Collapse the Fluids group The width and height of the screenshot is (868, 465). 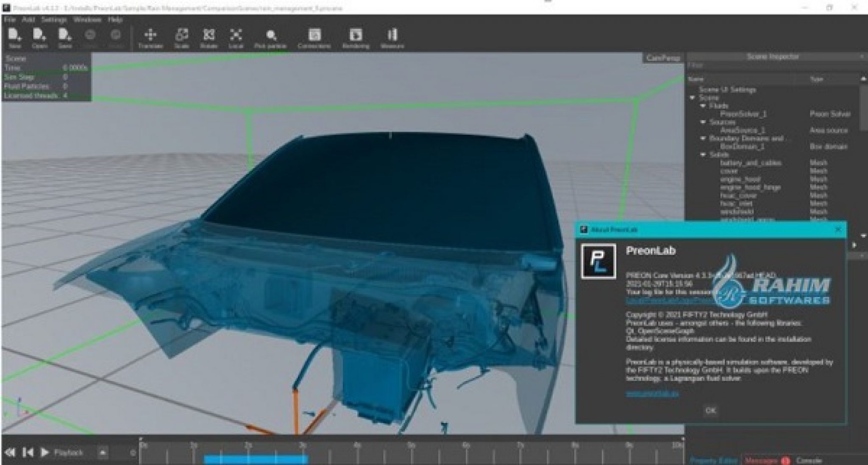(x=702, y=106)
